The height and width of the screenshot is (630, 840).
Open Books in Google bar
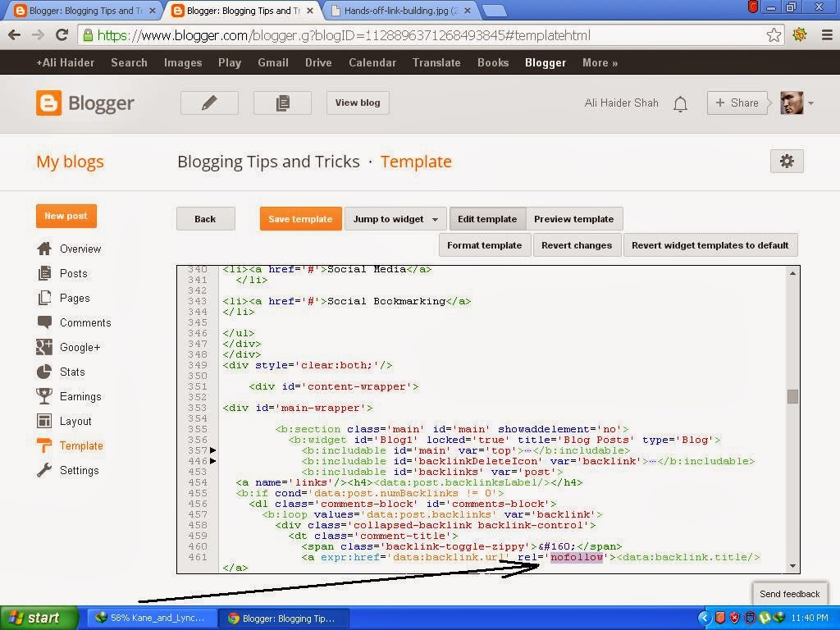pos(493,62)
